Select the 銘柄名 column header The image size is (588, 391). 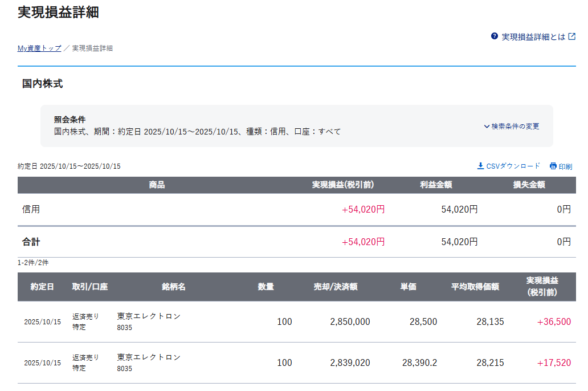(x=173, y=287)
